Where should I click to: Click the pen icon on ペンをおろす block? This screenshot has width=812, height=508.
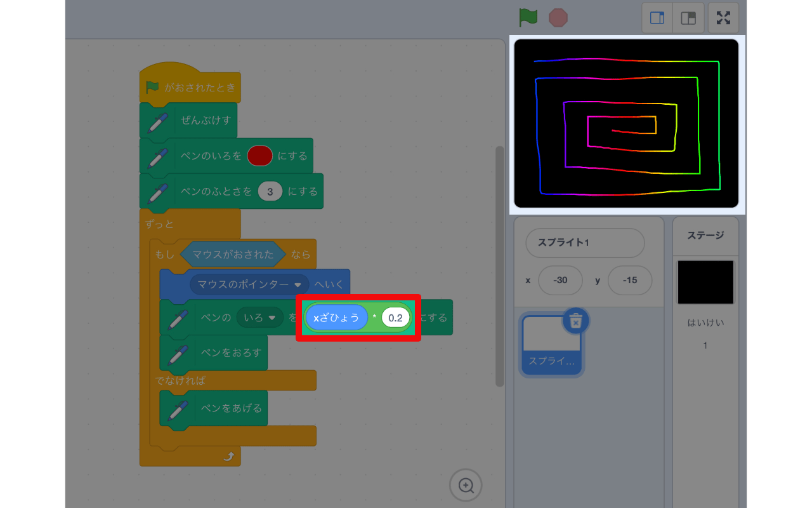pyautogui.click(x=176, y=354)
